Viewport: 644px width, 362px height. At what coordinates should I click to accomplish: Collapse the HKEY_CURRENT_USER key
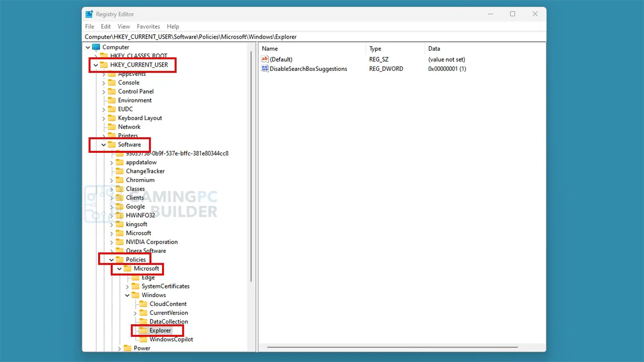pos(96,65)
